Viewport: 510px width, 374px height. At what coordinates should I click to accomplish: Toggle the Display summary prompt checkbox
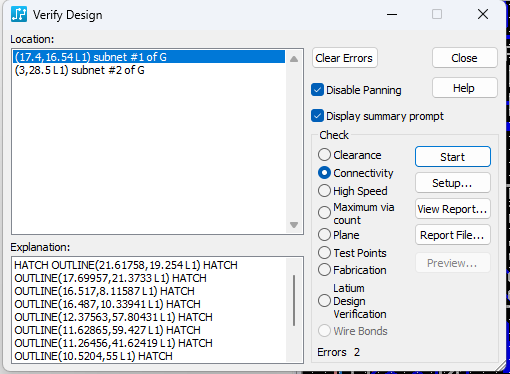click(x=317, y=116)
